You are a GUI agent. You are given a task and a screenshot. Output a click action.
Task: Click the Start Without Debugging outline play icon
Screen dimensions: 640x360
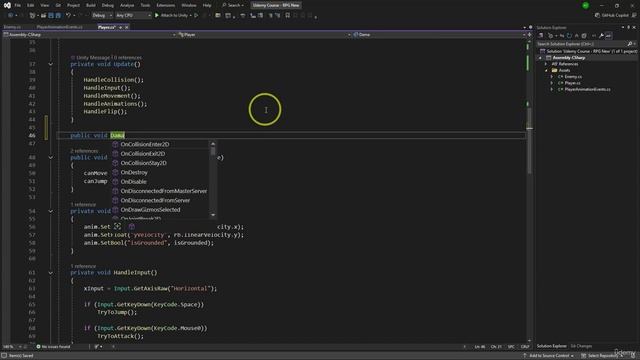(x=196, y=16)
